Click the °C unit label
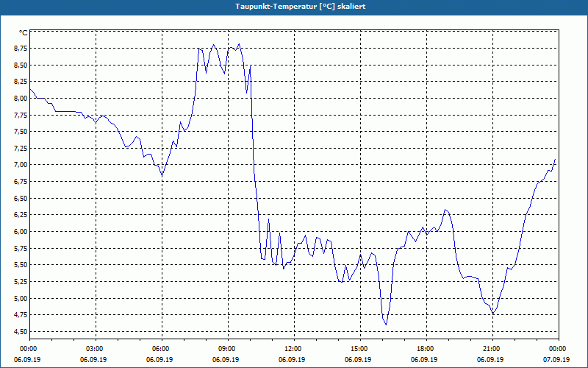 pyautogui.click(x=23, y=32)
